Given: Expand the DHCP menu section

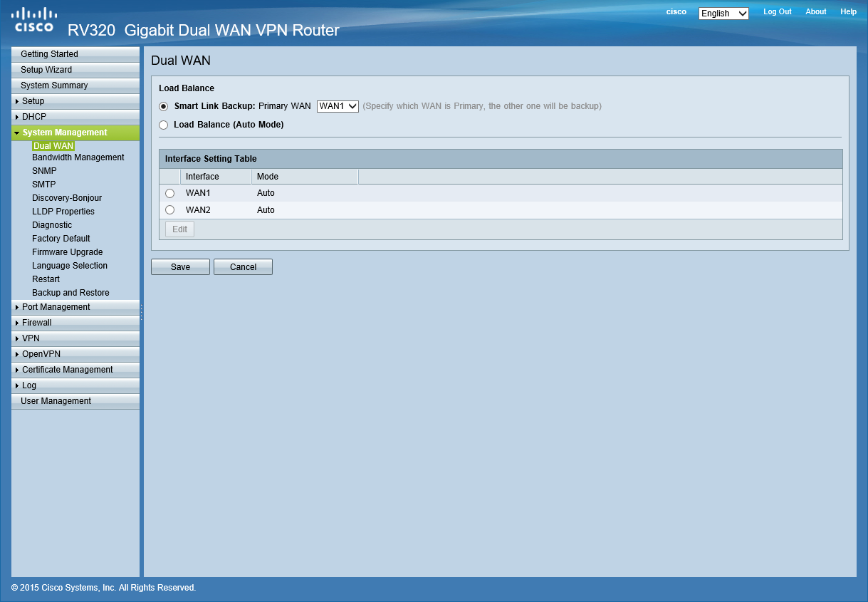Looking at the screenshot, I should (75, 117).
